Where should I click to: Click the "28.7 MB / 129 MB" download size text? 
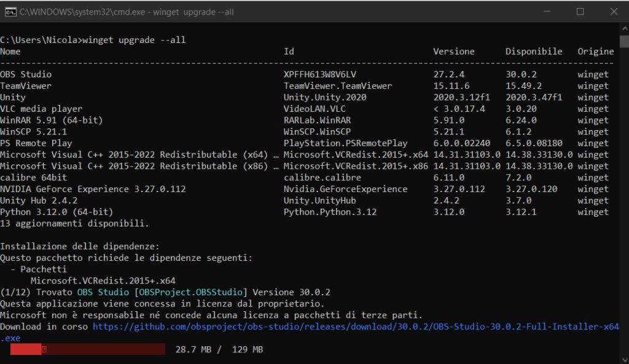[x=219, y=349]
